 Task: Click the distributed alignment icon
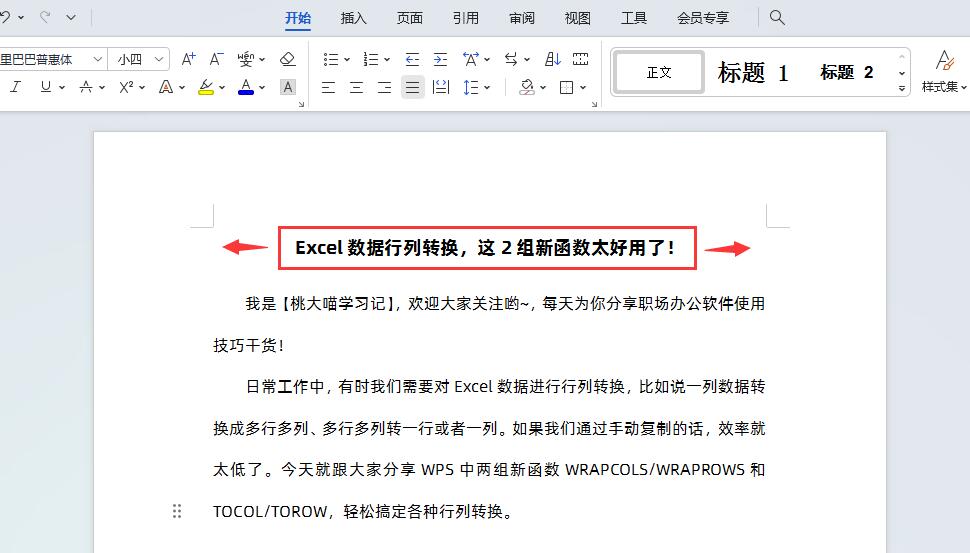click(440, 87)
